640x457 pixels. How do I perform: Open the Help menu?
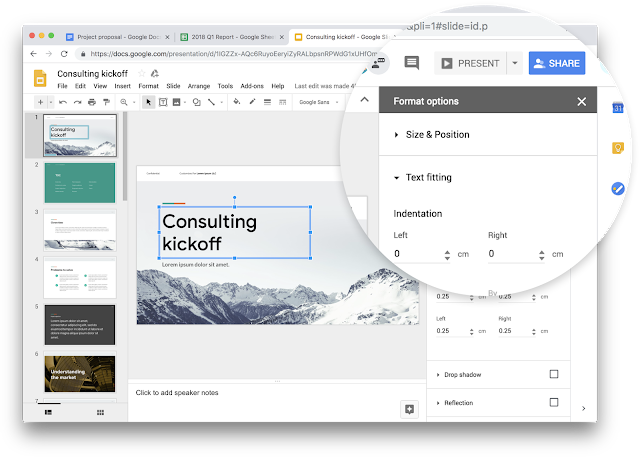tap(278, 86)
